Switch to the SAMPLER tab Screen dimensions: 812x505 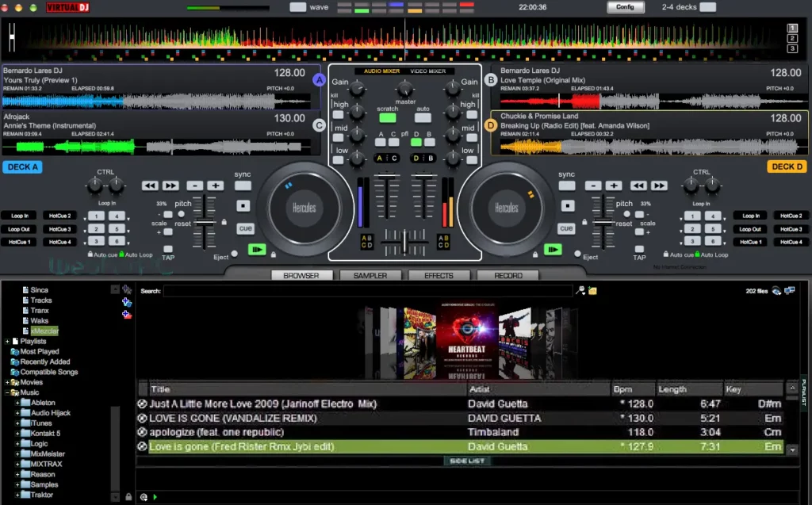(370, 275)
